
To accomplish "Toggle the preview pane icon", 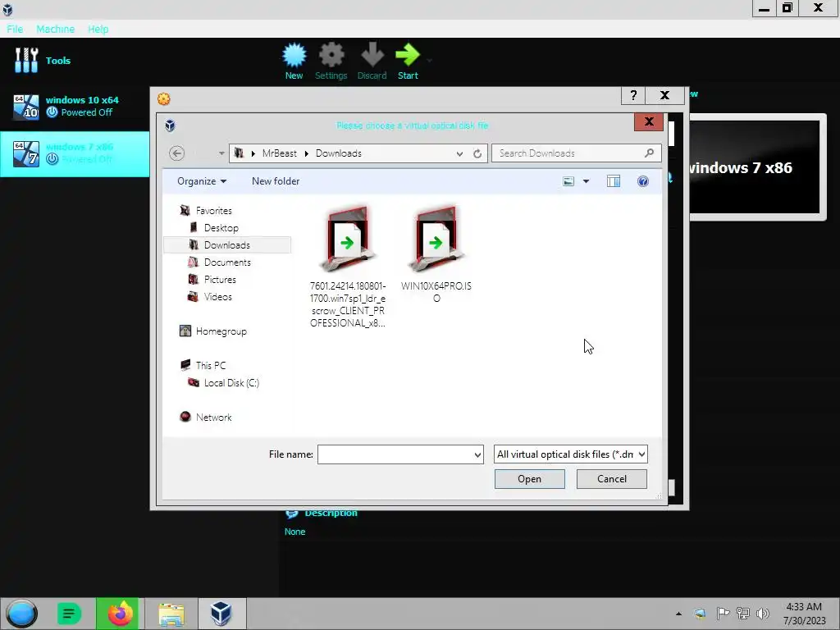I will pyautogui.click(x=614, y=181).
